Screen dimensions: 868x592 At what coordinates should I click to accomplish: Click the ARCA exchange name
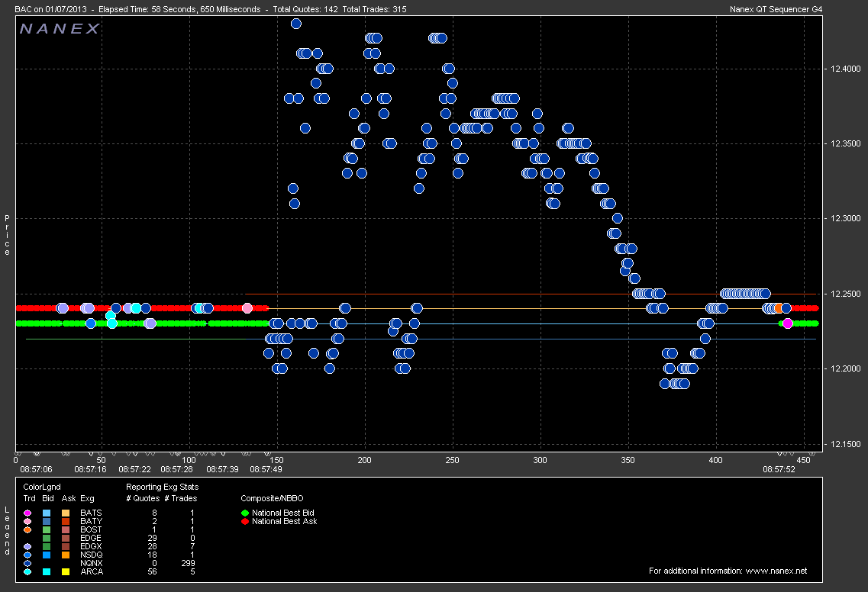pos(92,571)
